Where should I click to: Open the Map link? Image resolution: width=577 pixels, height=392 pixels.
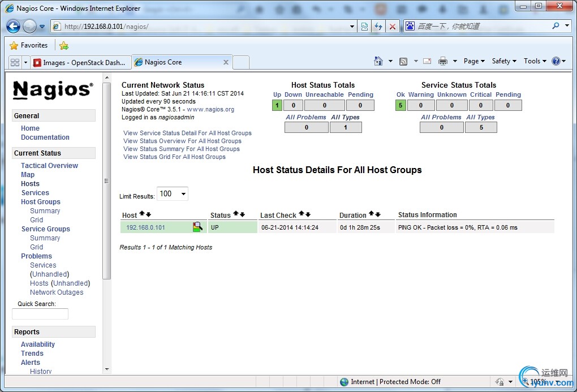pos(28,175)
